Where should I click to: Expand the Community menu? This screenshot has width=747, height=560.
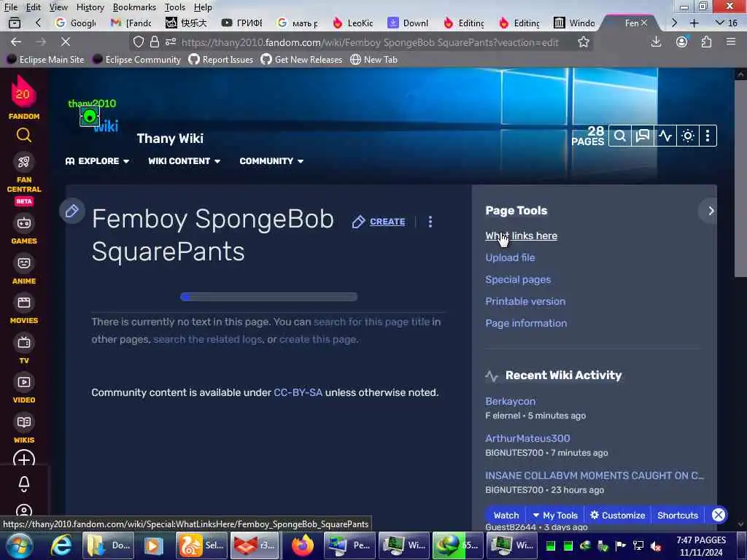[271, 161]
